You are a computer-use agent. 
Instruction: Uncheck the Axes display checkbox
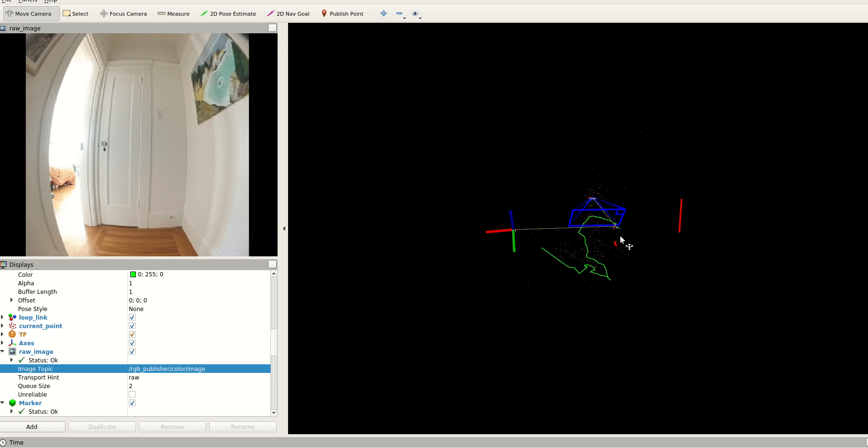click(x=132, y=343)
